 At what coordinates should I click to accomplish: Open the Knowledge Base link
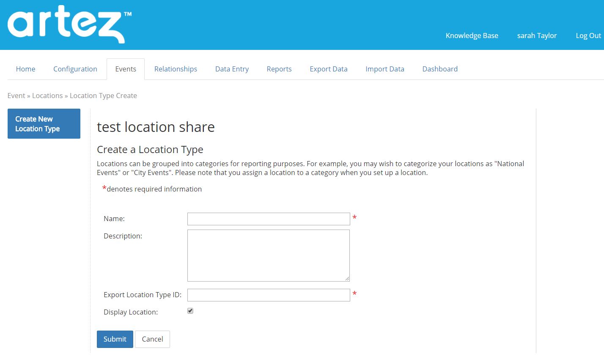coord(472,36)
